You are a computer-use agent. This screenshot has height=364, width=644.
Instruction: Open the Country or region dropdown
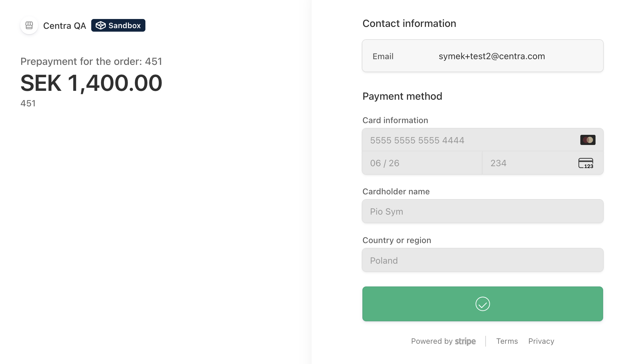pyautogui.click(x=482, y=260)
